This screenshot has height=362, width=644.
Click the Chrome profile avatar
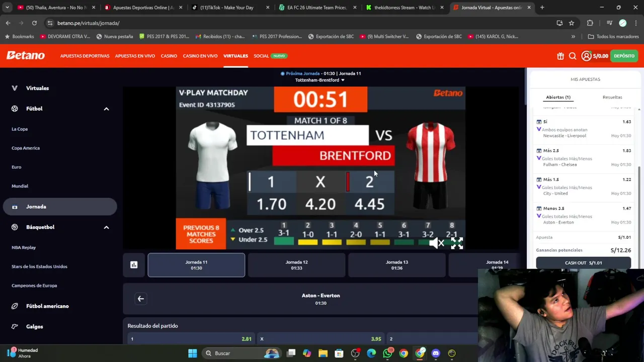tap(623, 23)
